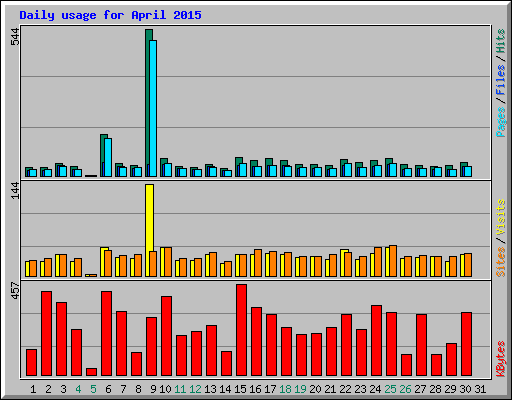This screenshot has width=512, height=400.
Task: Click the red KBytes bar for day 24
Action: pyautogui.click(x=376, y=341)
